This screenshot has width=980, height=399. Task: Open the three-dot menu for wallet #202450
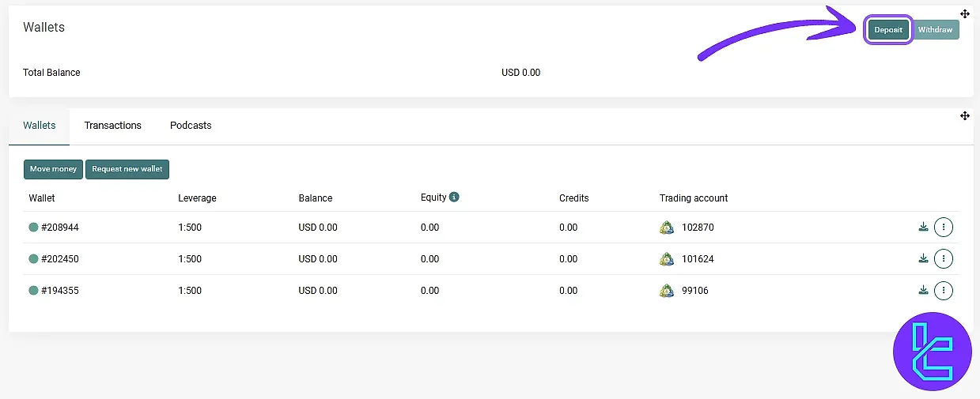(x=944, y=259)
